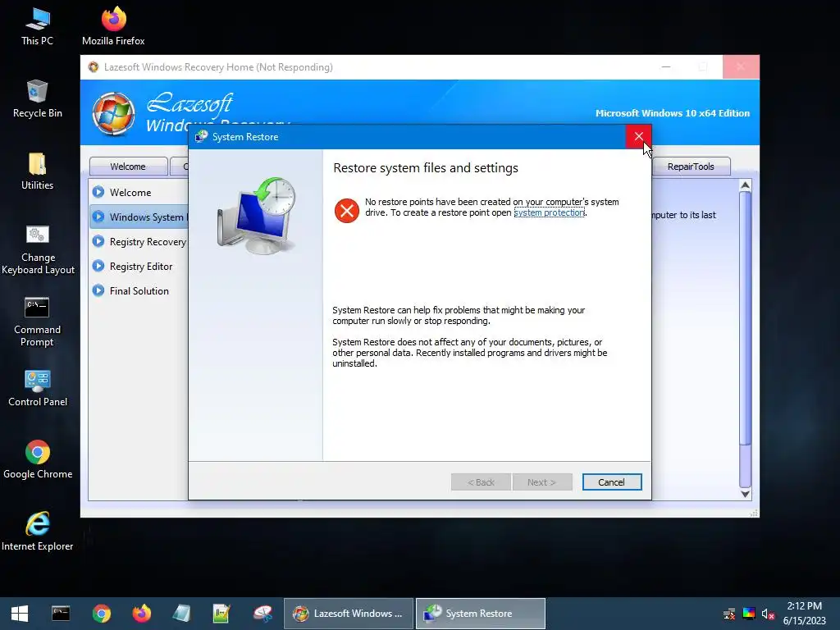This screenshot has width=840, height=630.
Task: Open the Recycle Bin
Action: coord(37,98)
